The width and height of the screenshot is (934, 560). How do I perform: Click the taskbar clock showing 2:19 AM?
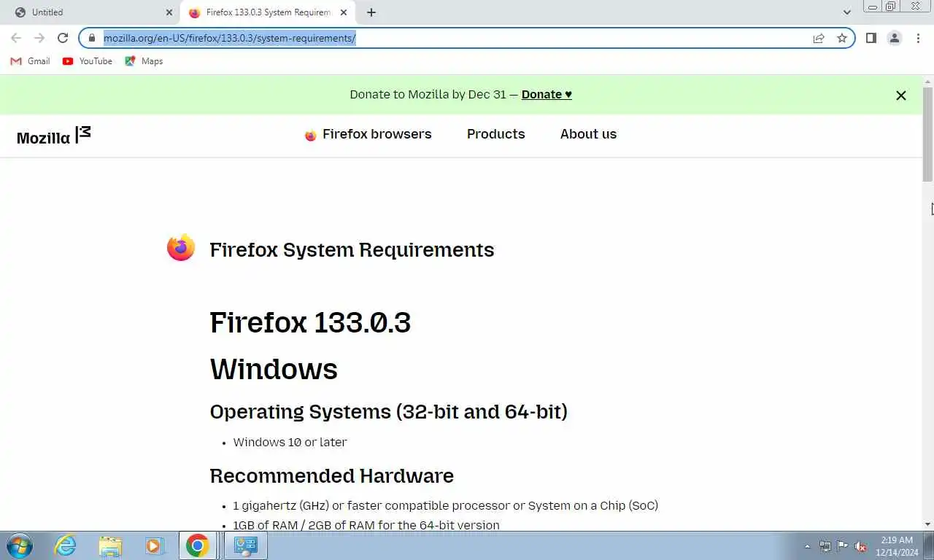[x=897, y=546]
